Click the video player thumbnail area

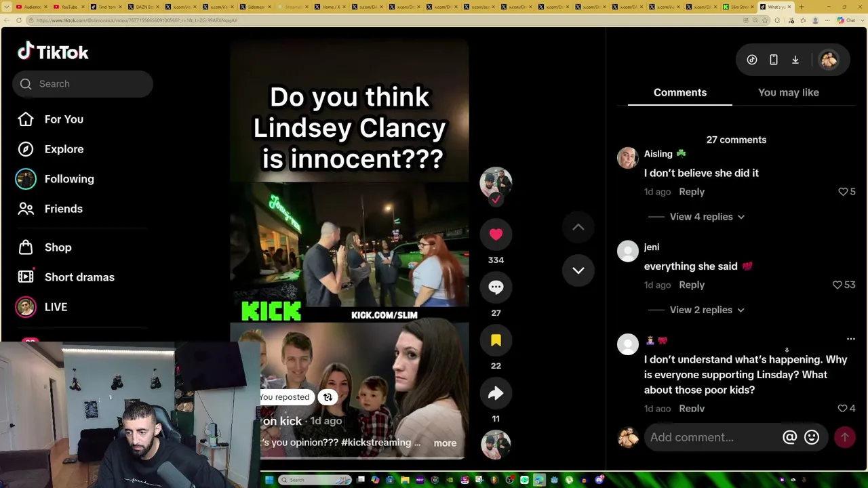(x=349, y=251)
